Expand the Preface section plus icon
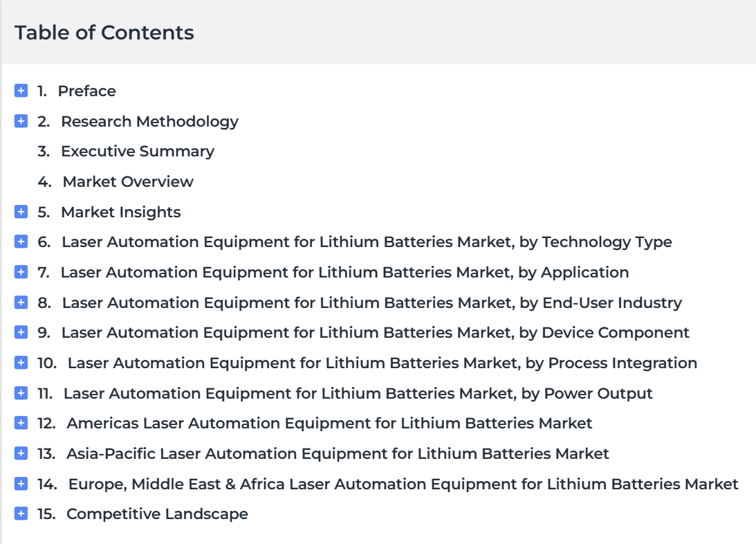756x544 pixels. coord(21,90)
